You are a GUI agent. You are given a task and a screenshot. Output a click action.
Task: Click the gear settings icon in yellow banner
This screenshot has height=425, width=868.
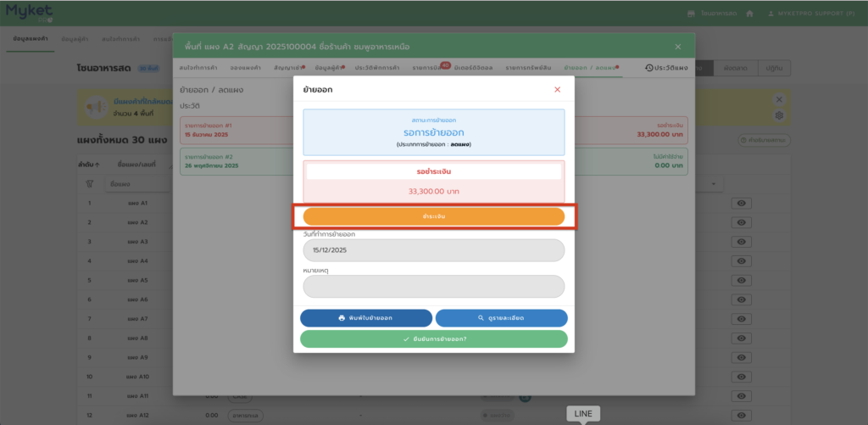pos(779,115)
